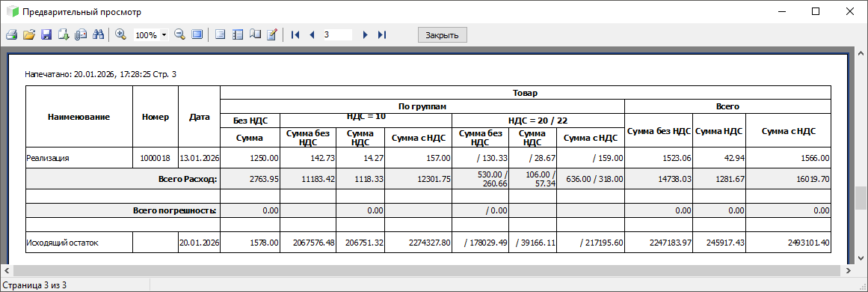Click the Номер column header
The height and width of the screenshot is (292, 868).
point(156,117)
